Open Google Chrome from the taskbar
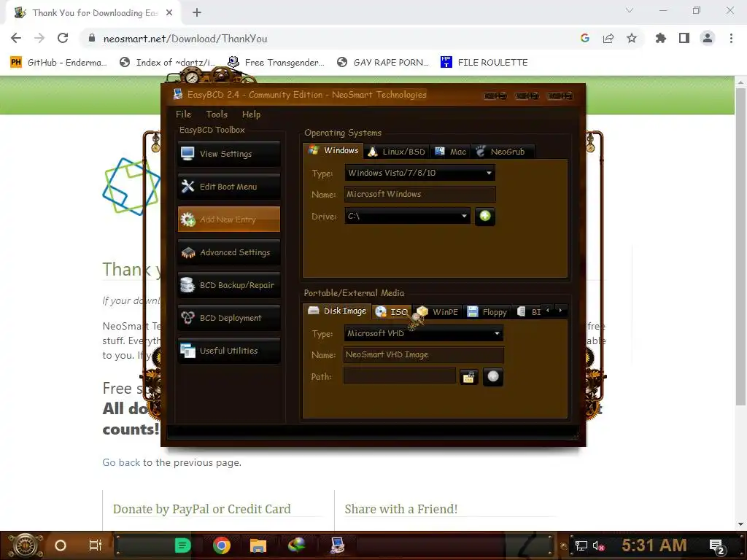The width and height of the screenshot is (747, 560). click(x=221, y=545)
